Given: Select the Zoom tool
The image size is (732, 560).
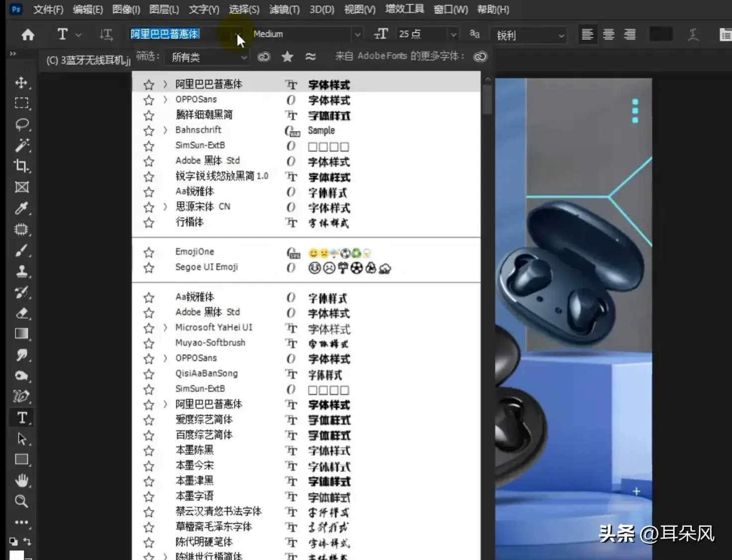Looking at the screenshot, I should point(21,501).
